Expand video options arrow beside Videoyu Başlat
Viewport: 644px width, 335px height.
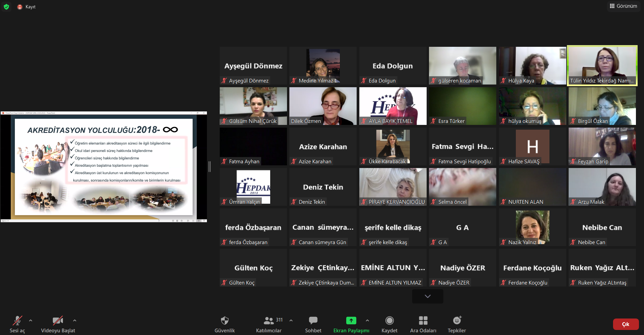point(75,321)
